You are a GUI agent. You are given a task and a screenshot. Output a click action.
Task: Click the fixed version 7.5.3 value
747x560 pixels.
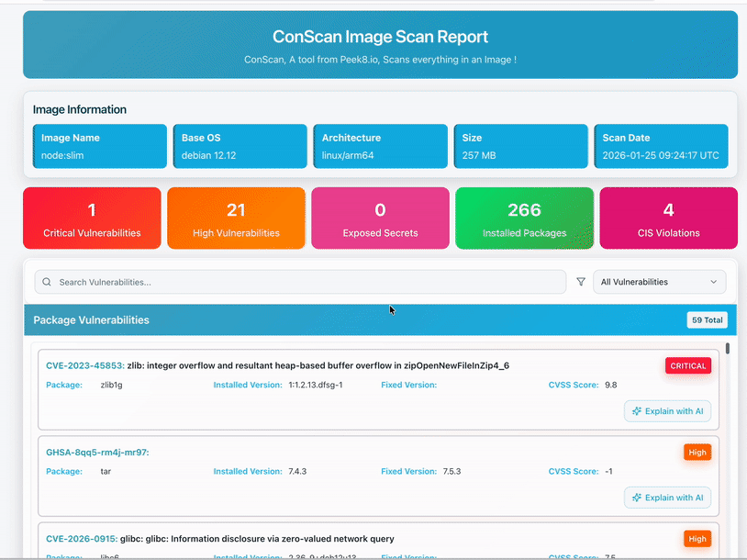(452, 471)
